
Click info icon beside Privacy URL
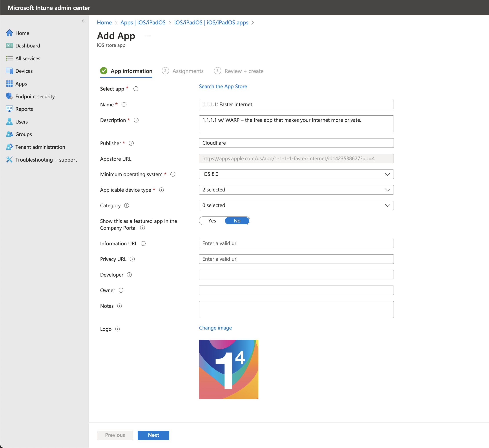[132, 259]
